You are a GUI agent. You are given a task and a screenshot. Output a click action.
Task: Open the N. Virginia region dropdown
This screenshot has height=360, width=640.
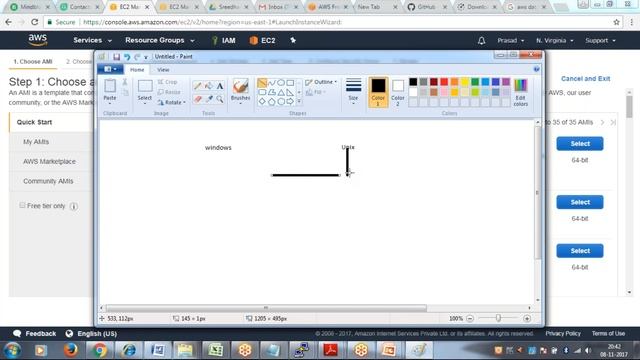click(555, 40)
